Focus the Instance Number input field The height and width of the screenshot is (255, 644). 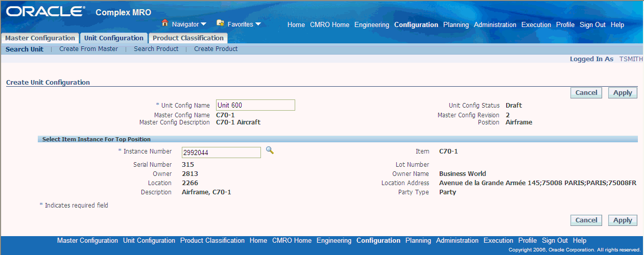coord(221,152)
